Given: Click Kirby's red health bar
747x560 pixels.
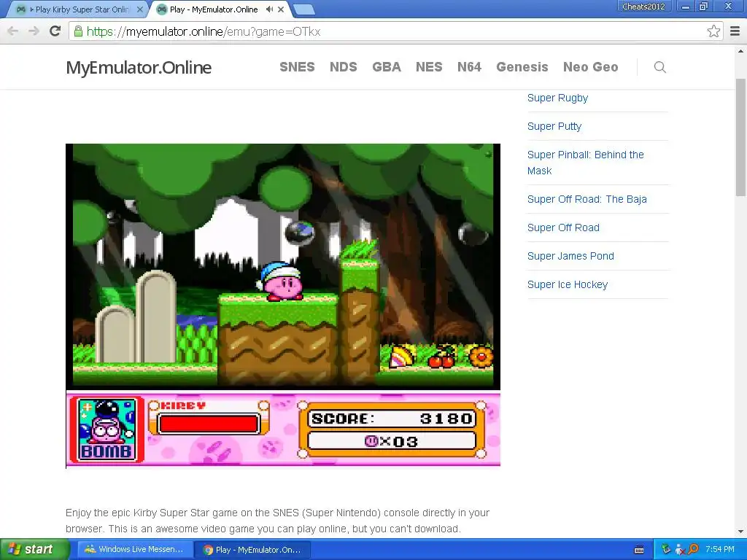Looking at the screenshot, I should (209, 424).
